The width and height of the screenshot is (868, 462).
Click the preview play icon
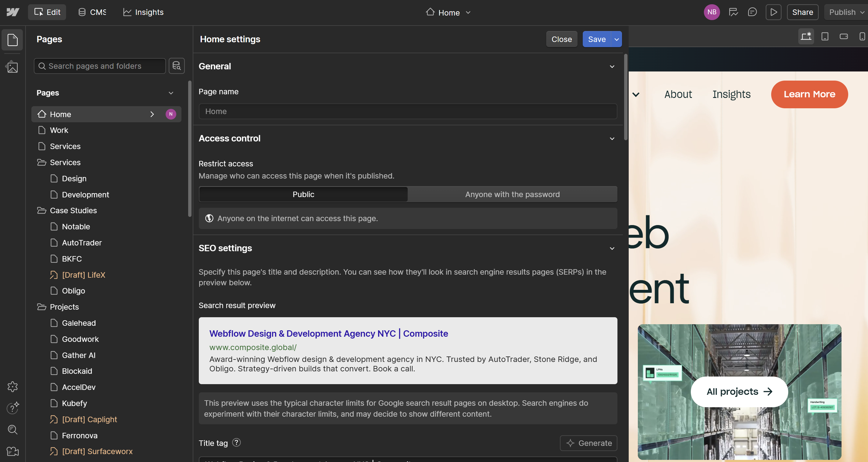[x=773, y=12]
